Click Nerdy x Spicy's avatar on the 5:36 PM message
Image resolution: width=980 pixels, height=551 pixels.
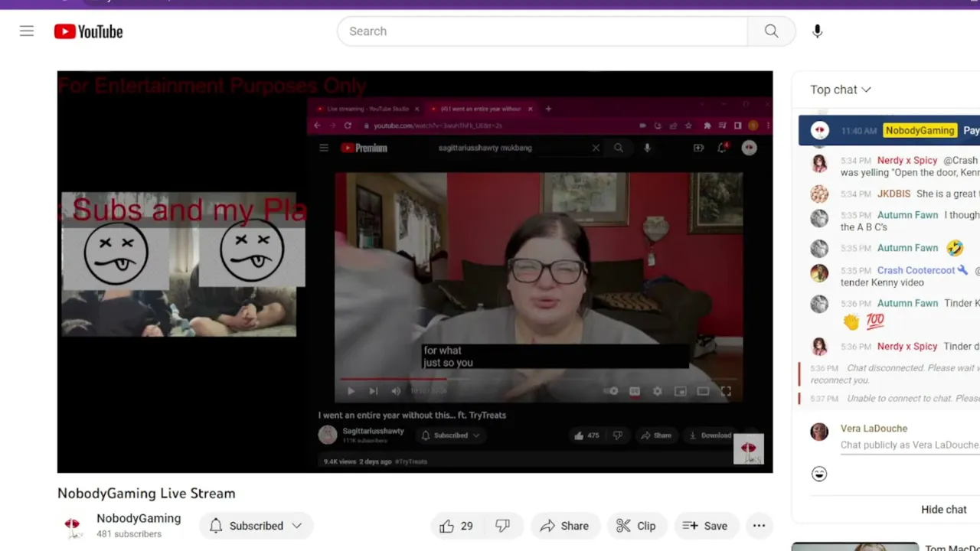[x=819, y=347]
